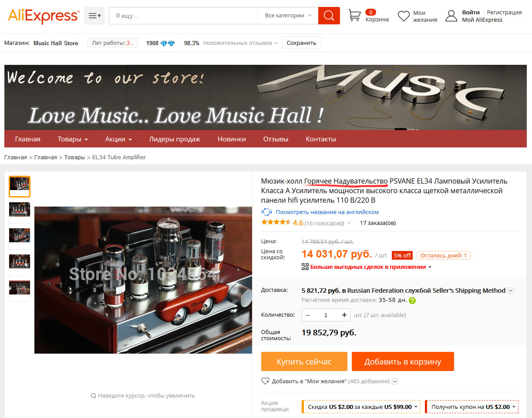Click the wishlist heart icon
The height and width of the screenshot is (418, 532).
click(x=404, y=16)
